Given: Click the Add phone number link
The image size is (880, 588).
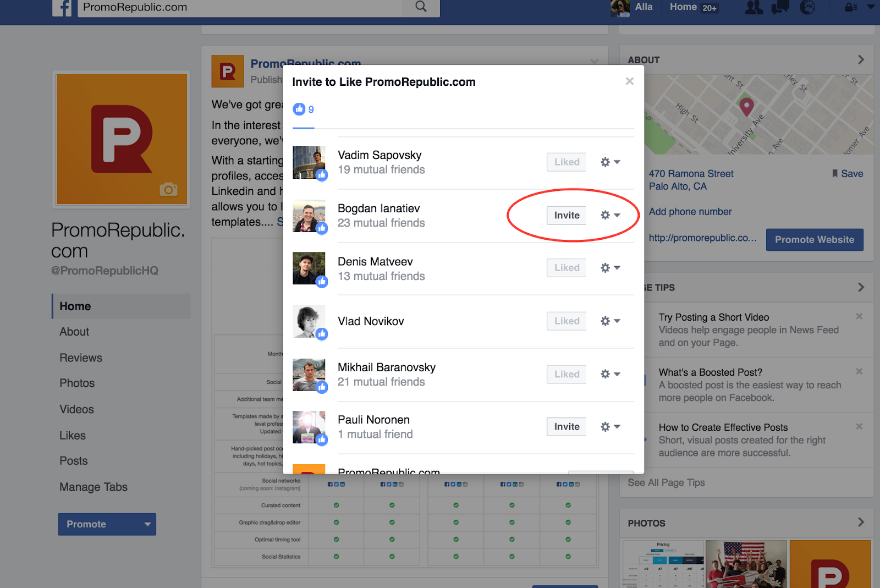Looking at the screenshot, I should [690, 212].
